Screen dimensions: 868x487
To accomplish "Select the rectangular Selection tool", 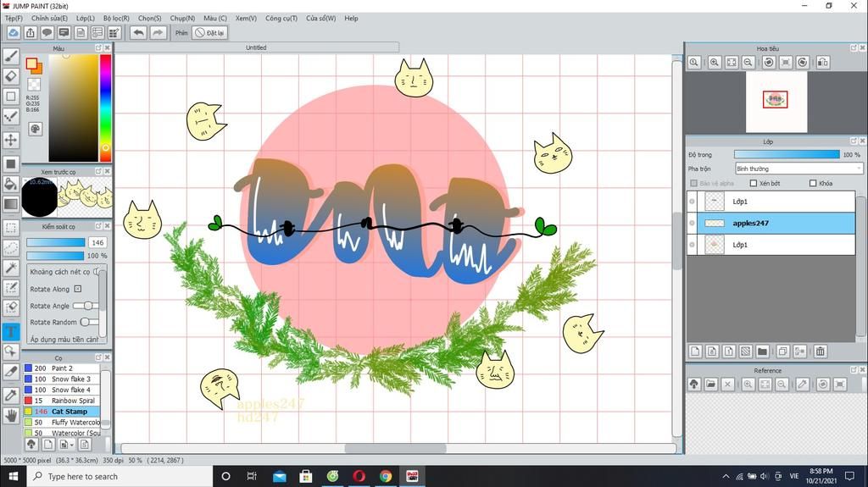I will [x=11, y=228].
